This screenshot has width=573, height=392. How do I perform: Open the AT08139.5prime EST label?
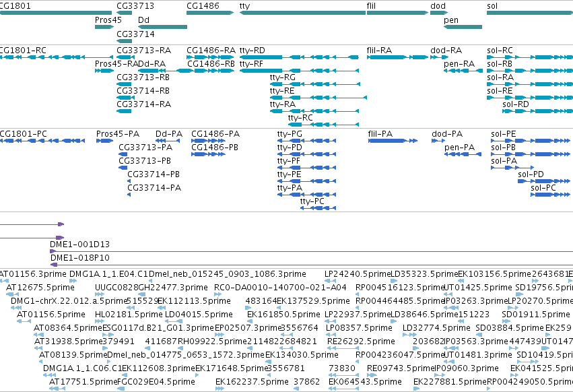coord(73,355)
